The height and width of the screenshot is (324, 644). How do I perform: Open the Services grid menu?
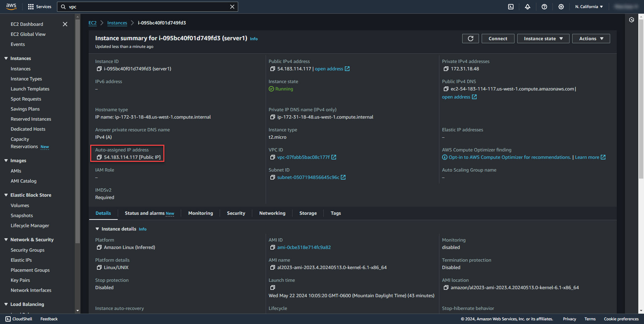tap(40, 7)
